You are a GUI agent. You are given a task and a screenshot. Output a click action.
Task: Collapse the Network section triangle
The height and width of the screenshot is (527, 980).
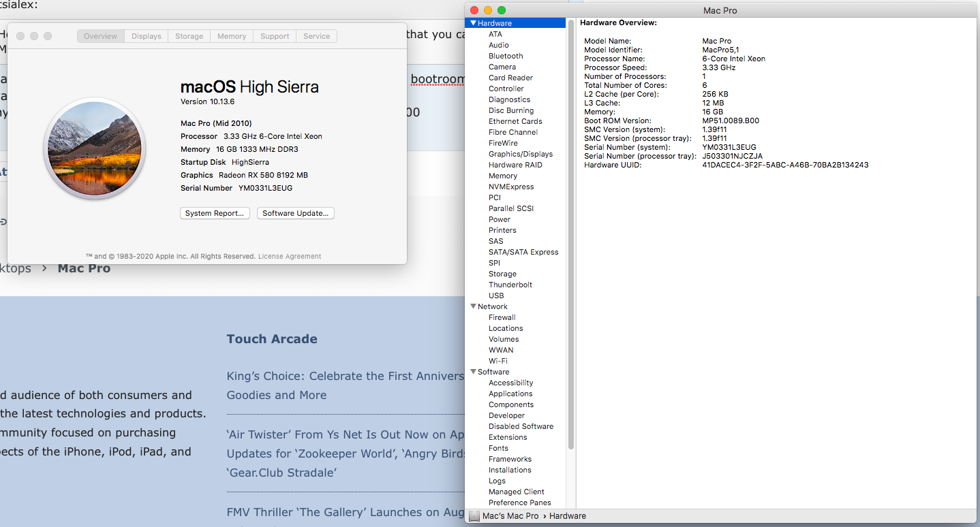coord(474,306)
